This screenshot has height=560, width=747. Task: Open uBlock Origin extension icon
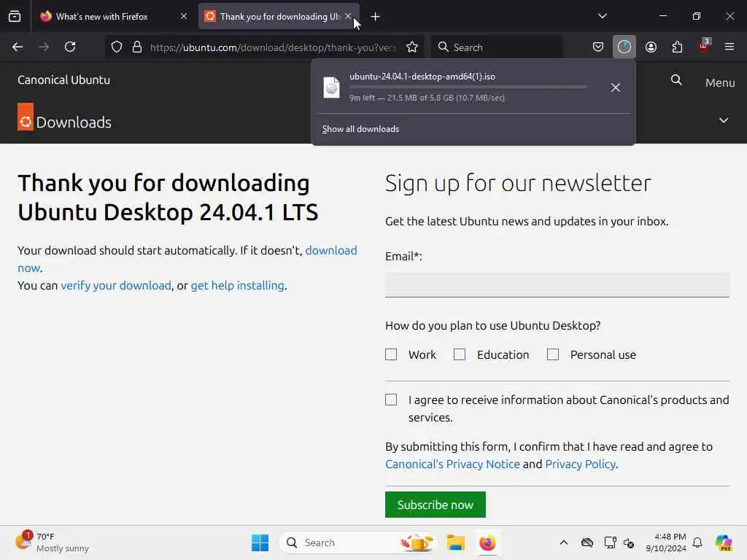point(704,46)
